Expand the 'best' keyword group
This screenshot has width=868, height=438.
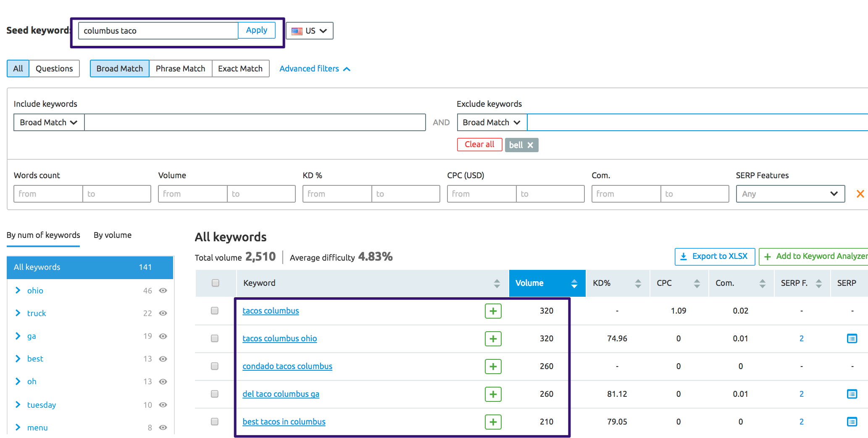point(18,359)
